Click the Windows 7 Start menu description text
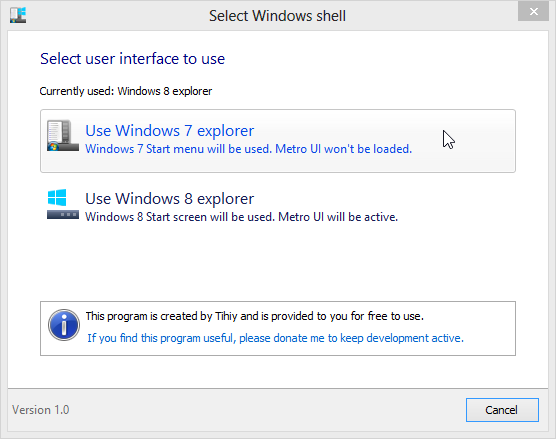 (x=249, y=149)
